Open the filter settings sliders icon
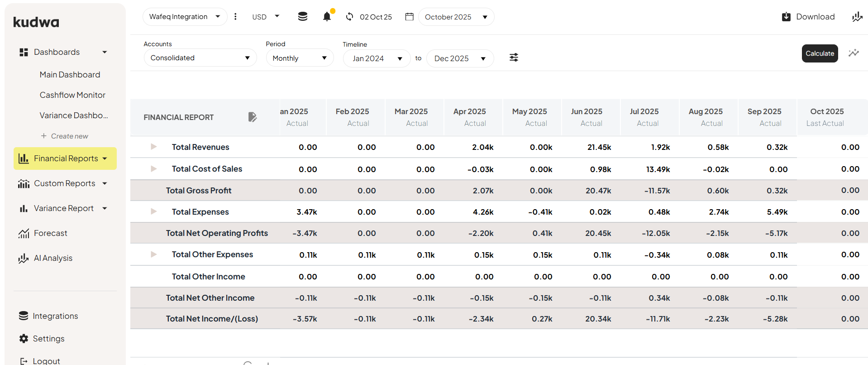Viewport: 868px width, 365px height. coord(514,58)
